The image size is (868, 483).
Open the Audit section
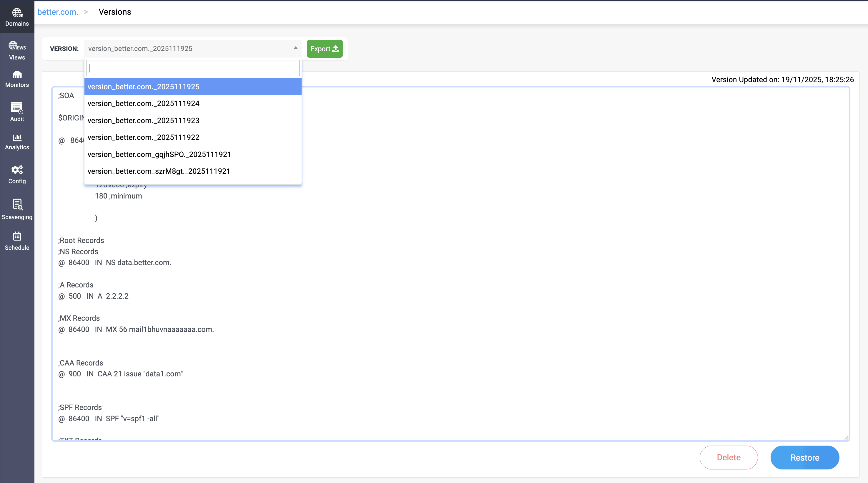17,112
